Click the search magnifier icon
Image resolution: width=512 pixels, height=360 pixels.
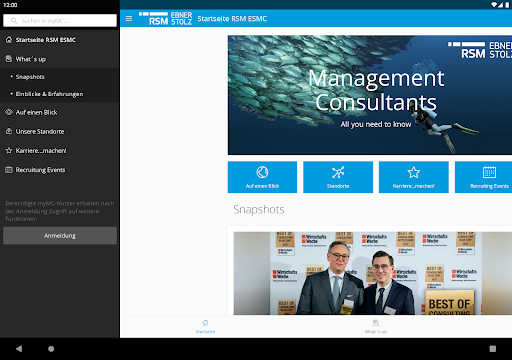click(x=14, y=21)
